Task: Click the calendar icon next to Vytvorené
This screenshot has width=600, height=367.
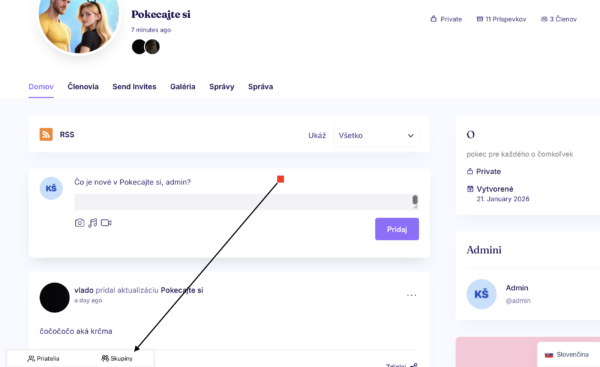Action: tap(470, 189)
